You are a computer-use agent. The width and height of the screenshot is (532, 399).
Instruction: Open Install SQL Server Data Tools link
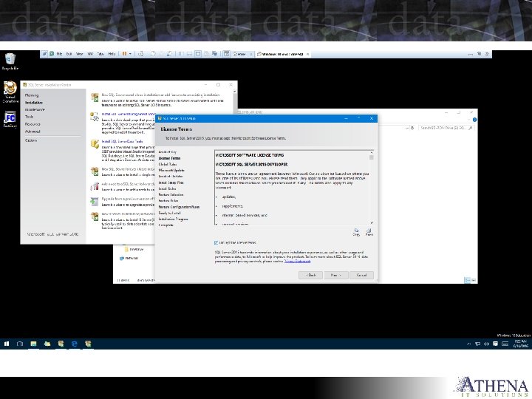click(123, 141)
